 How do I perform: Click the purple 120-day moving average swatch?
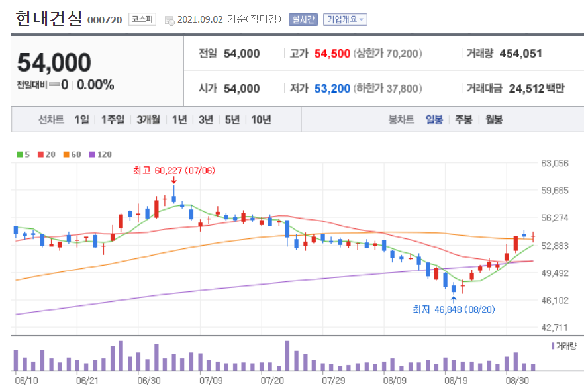92,154
